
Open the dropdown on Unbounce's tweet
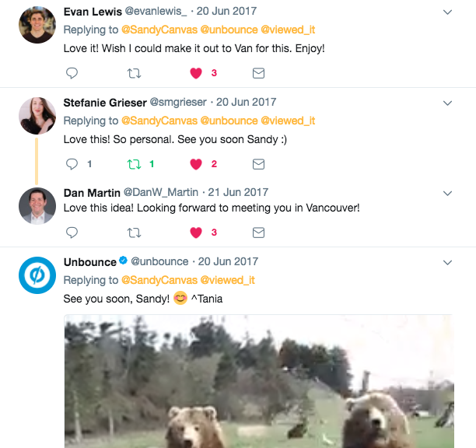click(x=447, y=262)
